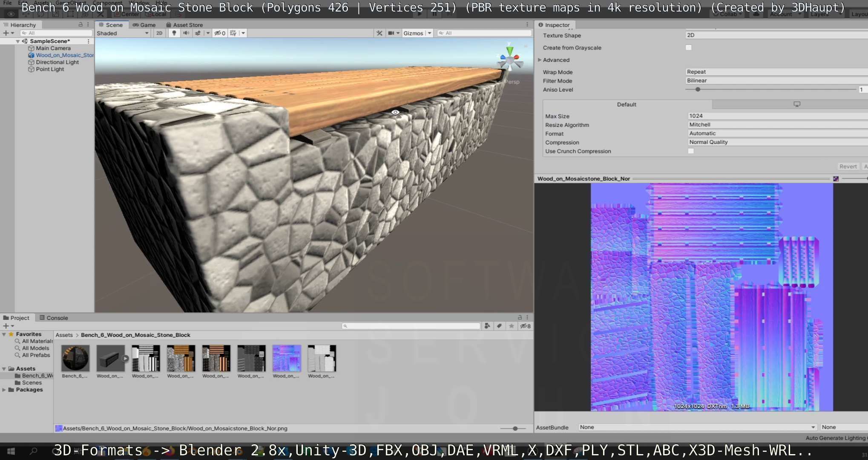Select the Inspector tab
Image resolution: width=868 pixels, height=460 pixels.
[554, 25]
